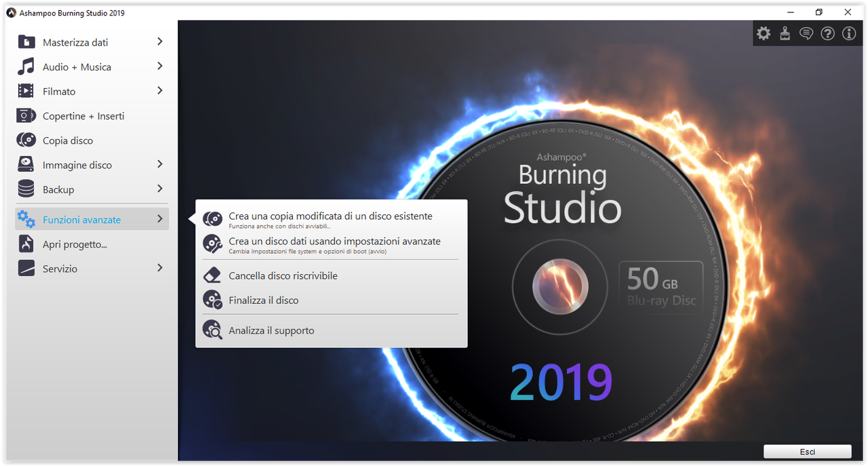Click the Funzioni avanzate gears icon
Image resolution: width=868 pixels, height=466 pixels.
pyautogui.click(x=26, y=219)
